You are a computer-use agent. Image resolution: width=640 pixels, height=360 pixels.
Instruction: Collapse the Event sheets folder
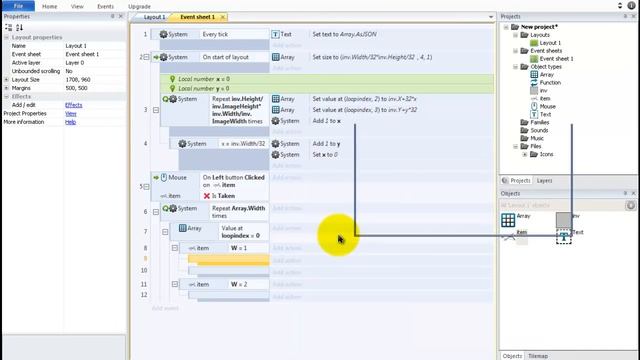516,51
